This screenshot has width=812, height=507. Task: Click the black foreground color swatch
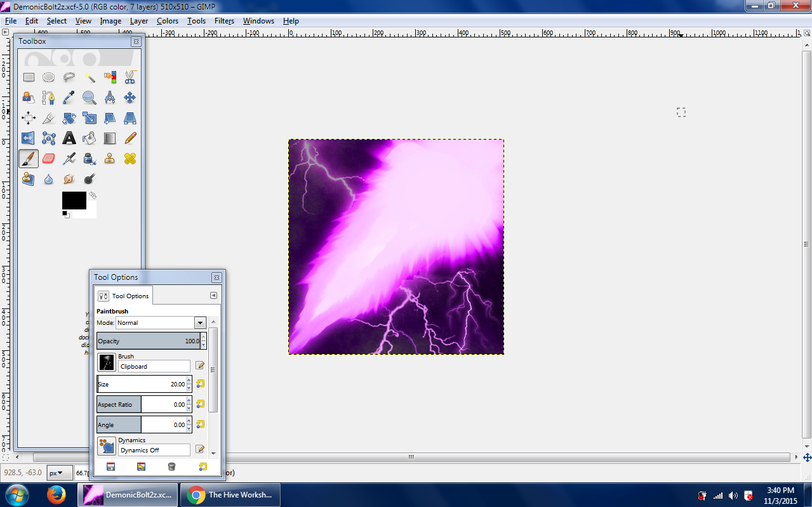click(74, 201)
